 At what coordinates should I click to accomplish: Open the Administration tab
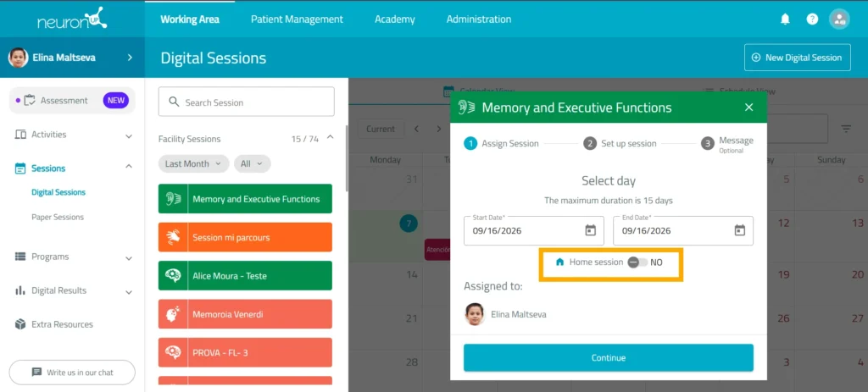pos(479,19)
